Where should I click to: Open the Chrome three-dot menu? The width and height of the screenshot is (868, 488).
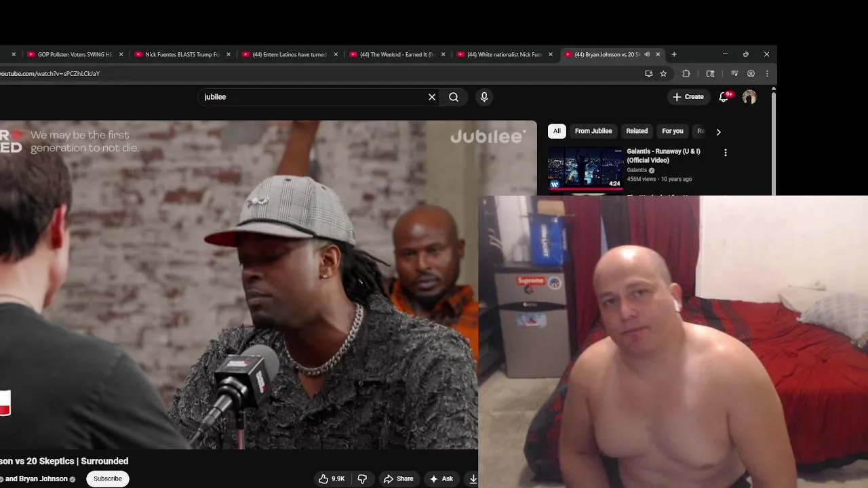click(767, 73)
